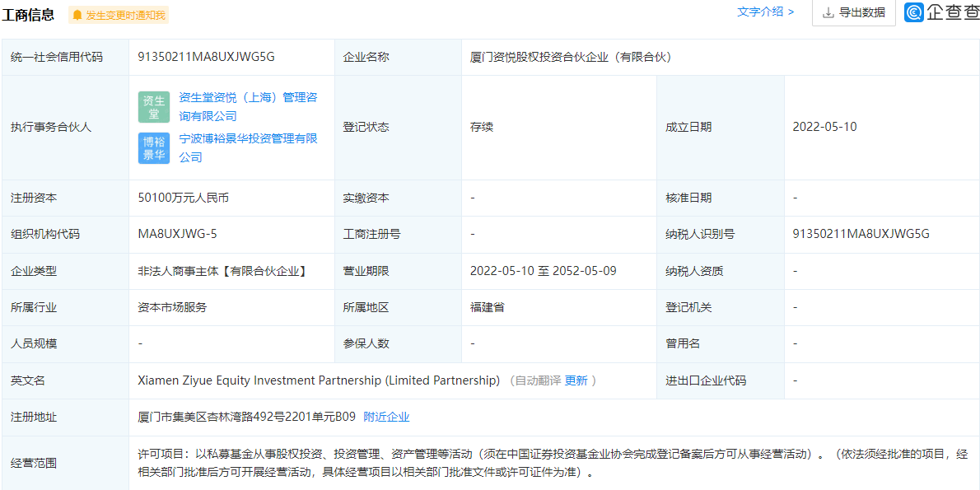Click the 参保人数 label cell
The height and width of the screenshot is (490, 980).
[x=398, y=343]
